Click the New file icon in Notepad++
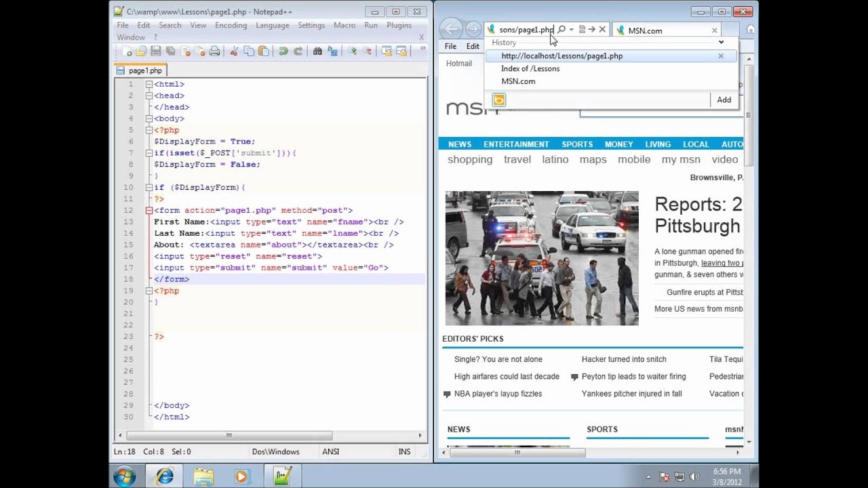Image resolution: width=868 pixels, height=488 pixels. click(x=127, y=52)
